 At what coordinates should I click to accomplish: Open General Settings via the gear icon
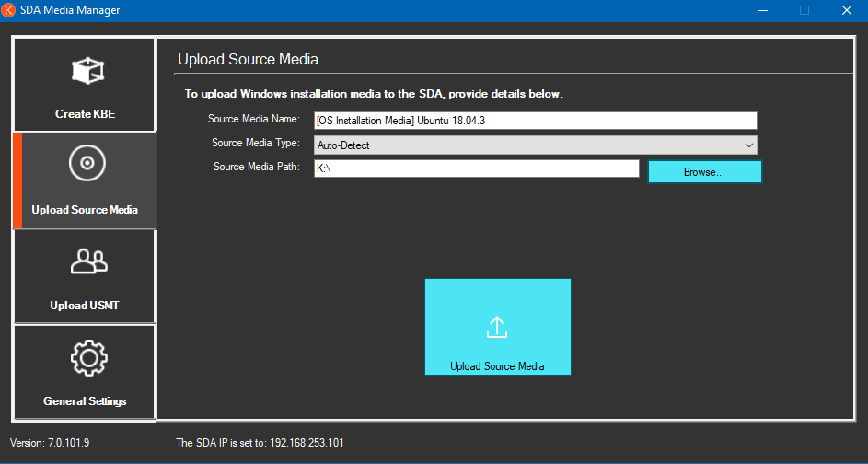88,357
